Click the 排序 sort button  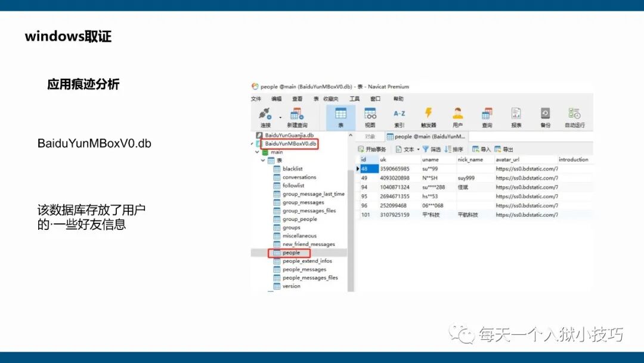[x=453, y=149]
